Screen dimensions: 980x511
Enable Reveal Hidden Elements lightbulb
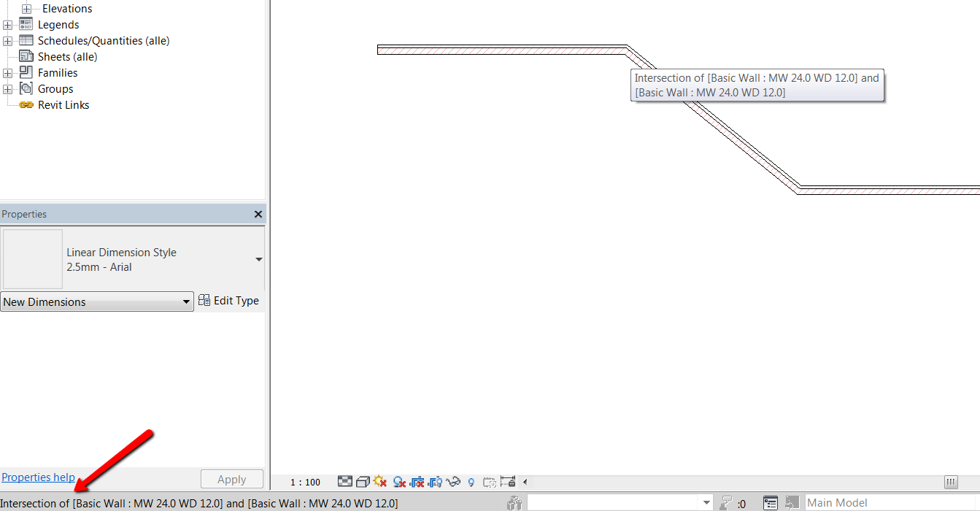tap(471, 482)
